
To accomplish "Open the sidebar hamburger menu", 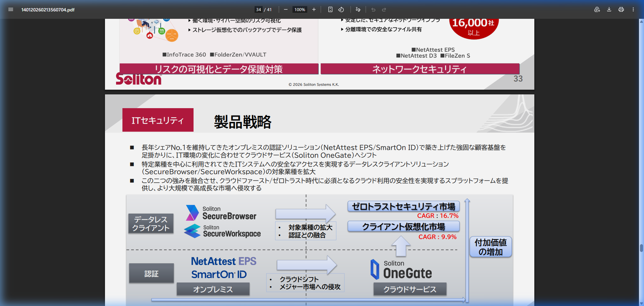I will [11, 9].
